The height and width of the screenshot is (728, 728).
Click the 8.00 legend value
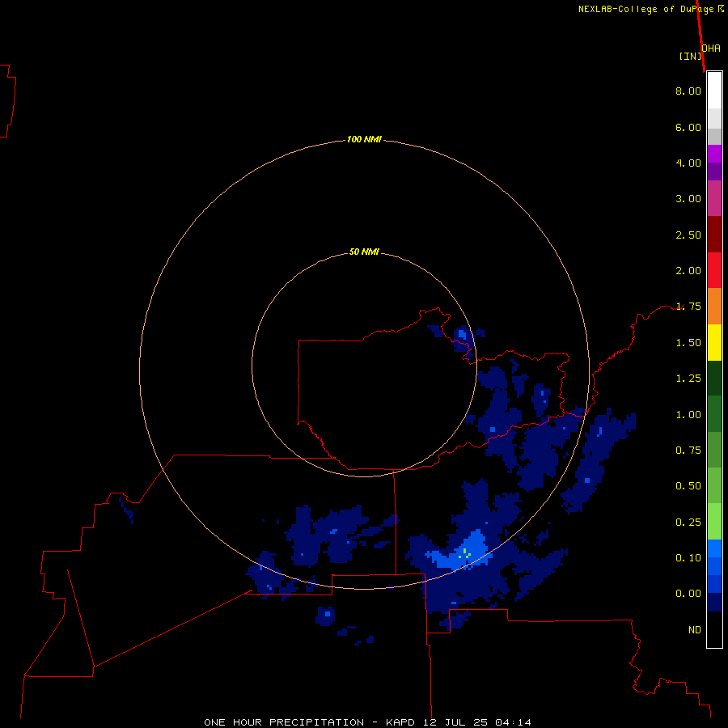click(x=688, y=91)
